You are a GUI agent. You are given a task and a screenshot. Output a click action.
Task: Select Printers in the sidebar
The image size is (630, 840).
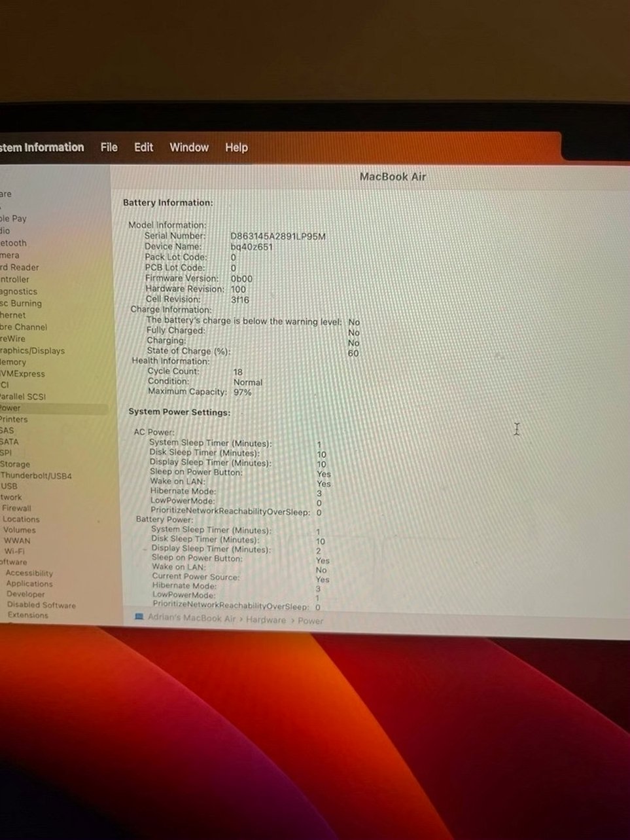[14, 419]
